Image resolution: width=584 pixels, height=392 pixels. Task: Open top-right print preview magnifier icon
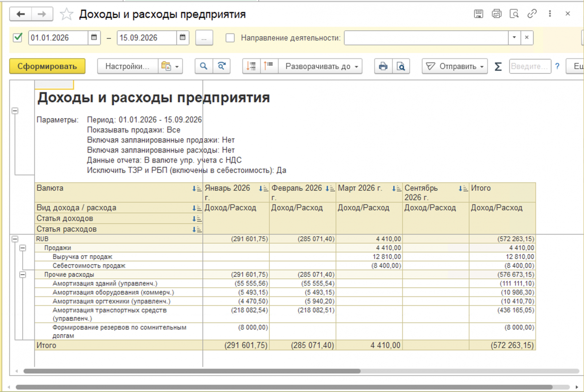pyautogui.click(x=514, y=14)
